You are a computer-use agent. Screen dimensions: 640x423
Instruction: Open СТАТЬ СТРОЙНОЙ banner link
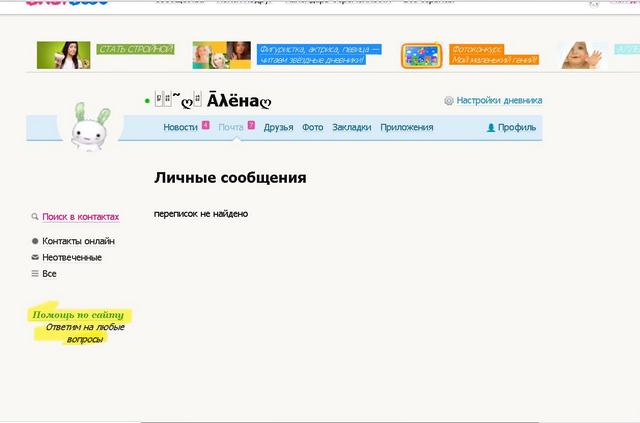136,49
